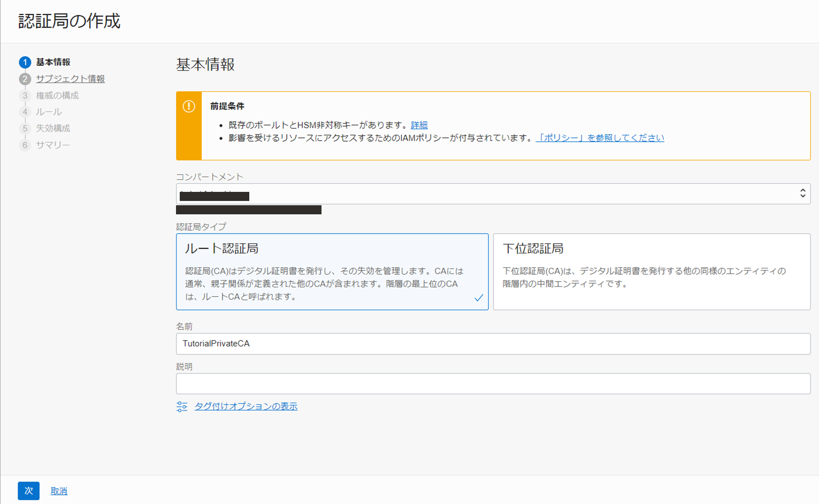Click the step 3 number icon
The height and width of the screenshot is (504, 819).
click(x=25, y=96)
